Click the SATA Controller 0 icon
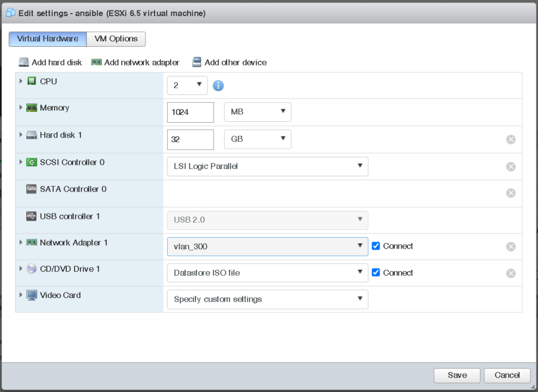This screenshot has height=392, width=538. pos(31,189)
